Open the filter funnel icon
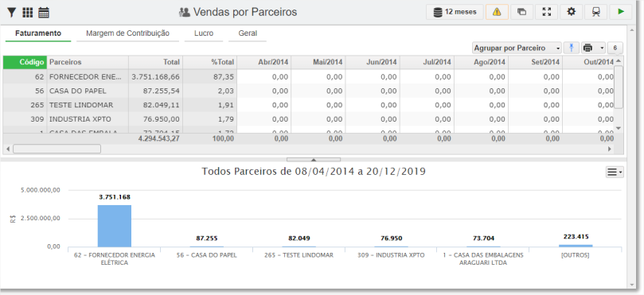Viewport: 644px width, 295px height. 11,13
